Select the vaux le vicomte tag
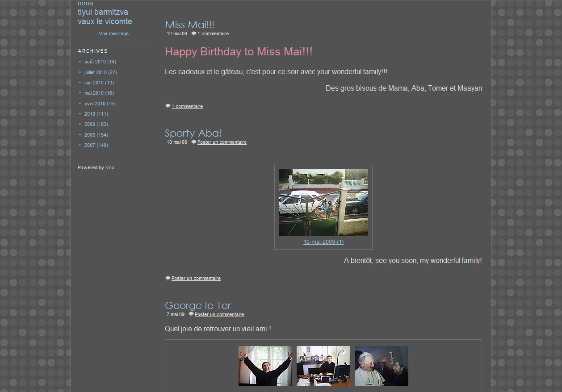 [105, 21]
